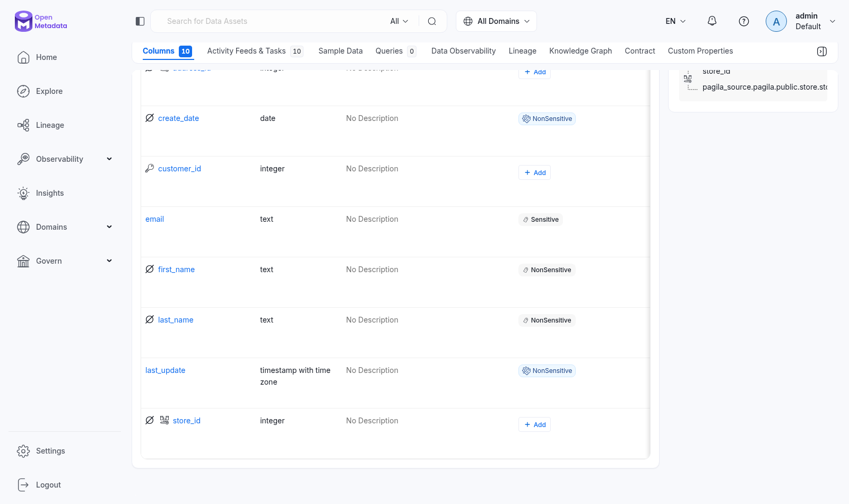Open the Lineage tab
849x504 pixels.
[x=523, y=51]
